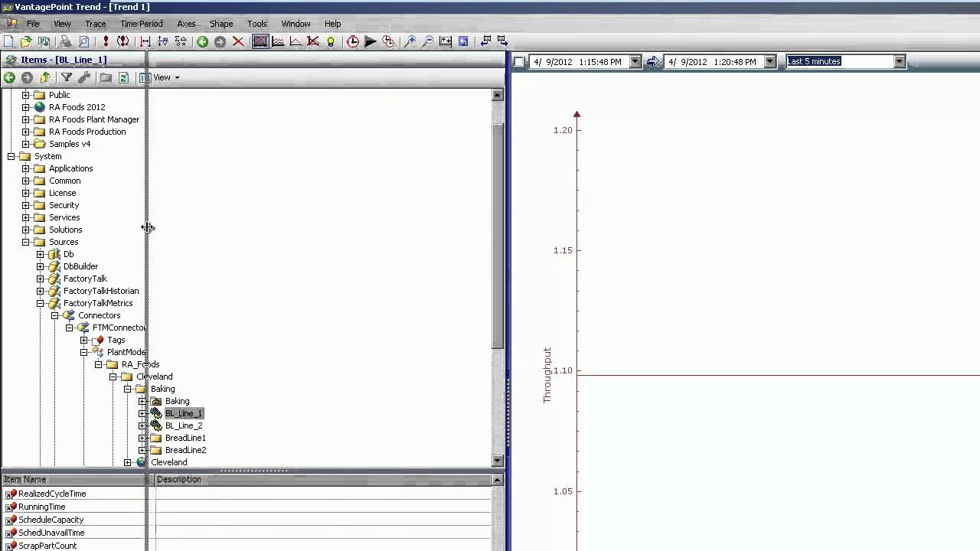The height and width of the screenshot is (551, 980).
Task: Expand the Tags node
Action: click(83, 340)
